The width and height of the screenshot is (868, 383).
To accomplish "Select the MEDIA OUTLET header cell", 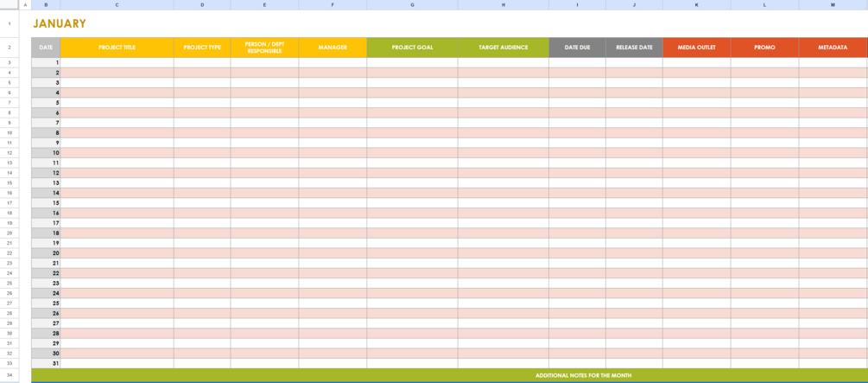I will pos(696,48).
